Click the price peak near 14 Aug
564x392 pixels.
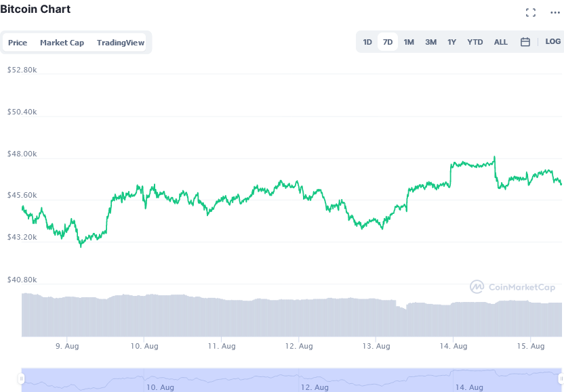coord(495,157)
